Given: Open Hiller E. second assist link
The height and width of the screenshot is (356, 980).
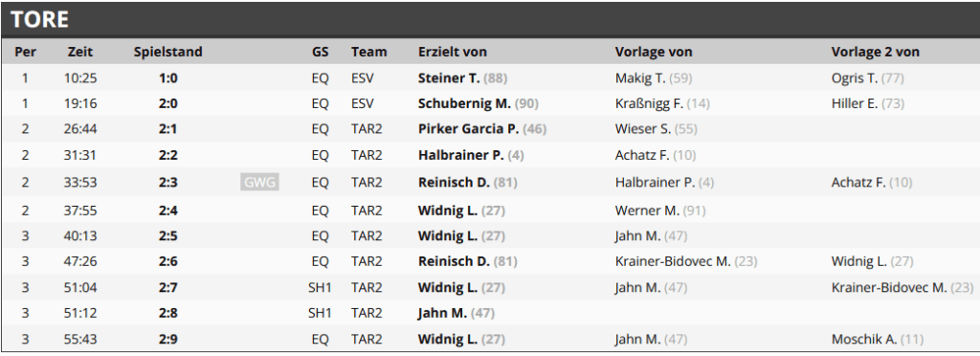Looking at the screenshot, I should pos(855,103).
